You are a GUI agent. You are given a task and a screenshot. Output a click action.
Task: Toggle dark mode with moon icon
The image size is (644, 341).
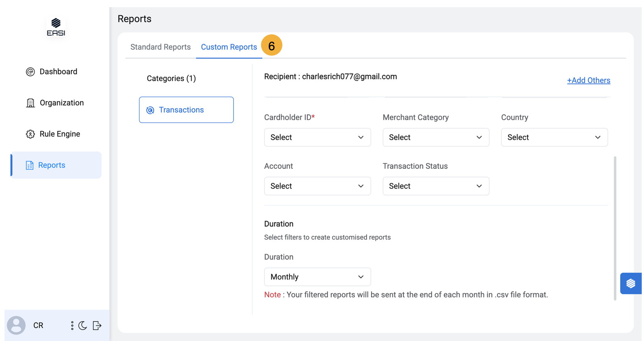click(x=83, y=325)
